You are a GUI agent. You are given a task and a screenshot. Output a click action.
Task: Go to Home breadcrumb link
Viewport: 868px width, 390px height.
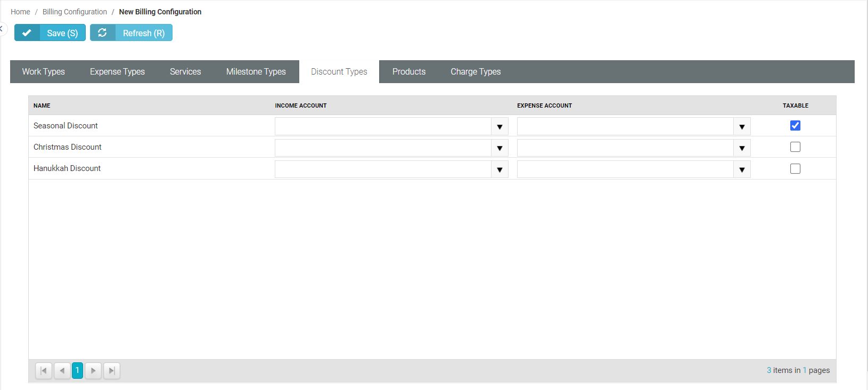pyautogui.click(x=20, y=12)
